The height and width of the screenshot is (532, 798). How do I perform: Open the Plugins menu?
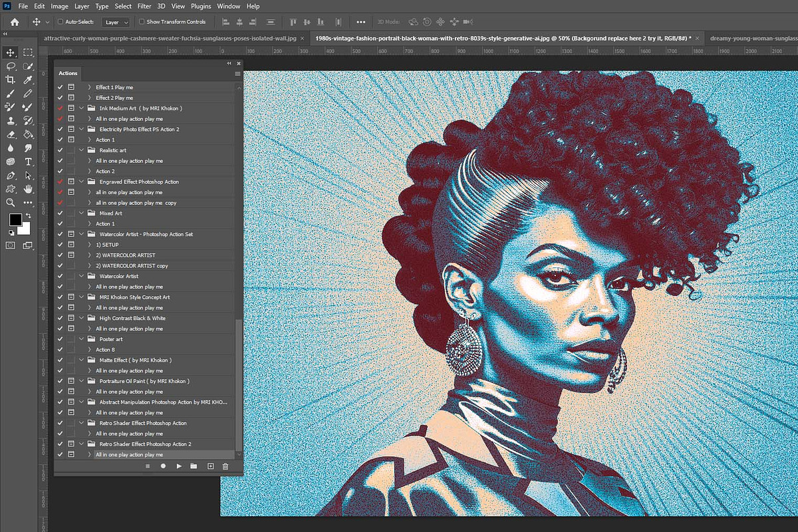[x=201, y=6]
